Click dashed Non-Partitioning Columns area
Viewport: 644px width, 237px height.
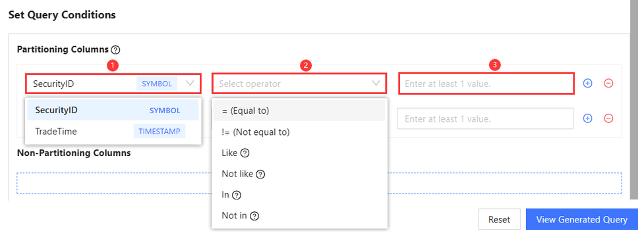pos(319,183)
